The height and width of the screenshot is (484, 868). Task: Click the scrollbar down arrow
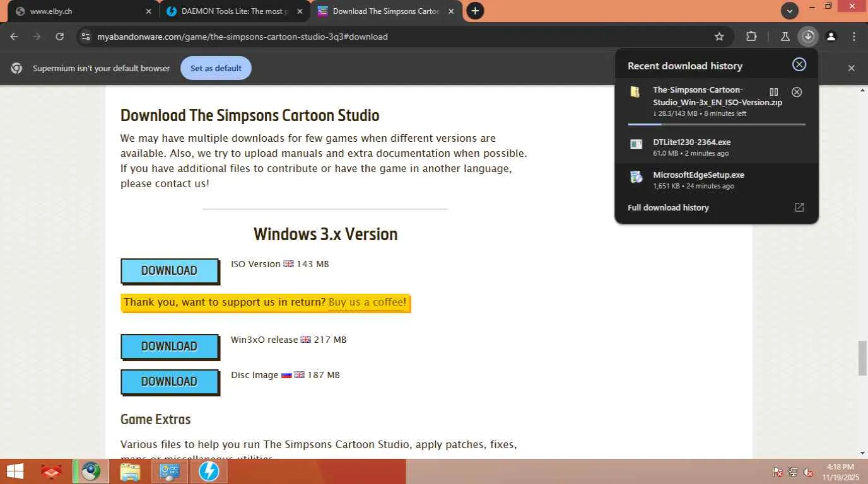(862, 453)
